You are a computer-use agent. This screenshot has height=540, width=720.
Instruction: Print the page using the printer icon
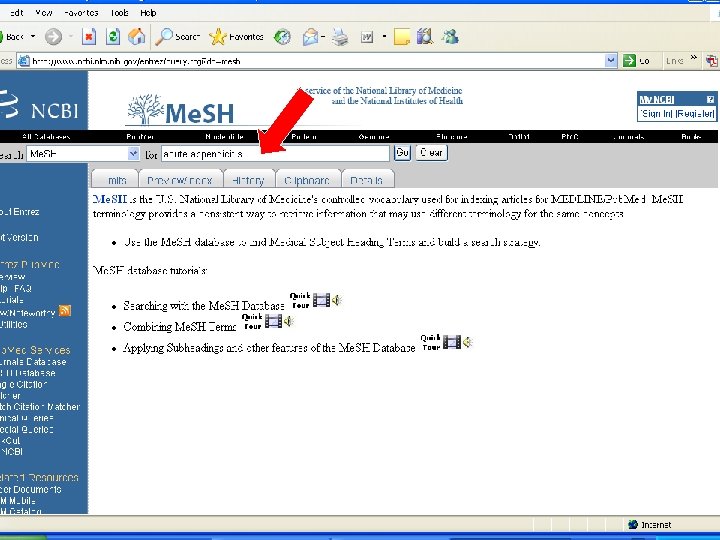tap(340, 37)
